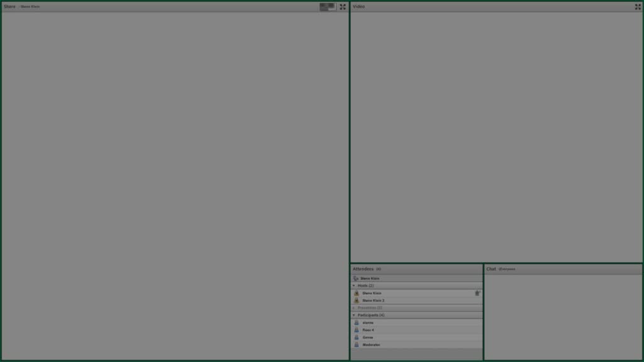Screen dimensions: 644x362
Task: Click the thumbnail toggle in Share pod header
Action: (328, 6)
